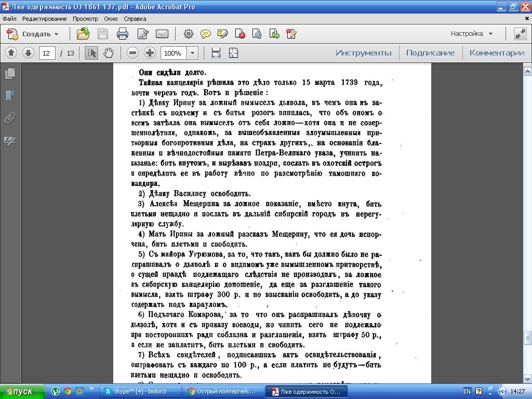Add a sticky note comment
532x399 pixels.
point(206,34)
